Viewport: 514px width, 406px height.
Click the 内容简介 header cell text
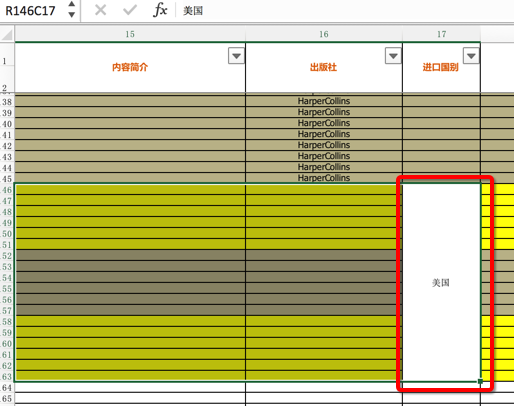(130, 67)
